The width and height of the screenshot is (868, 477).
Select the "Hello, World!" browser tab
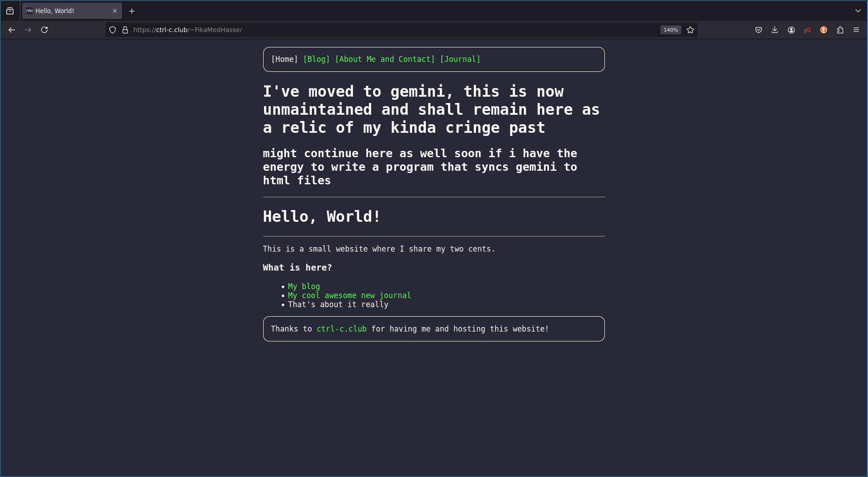[68, 11]
